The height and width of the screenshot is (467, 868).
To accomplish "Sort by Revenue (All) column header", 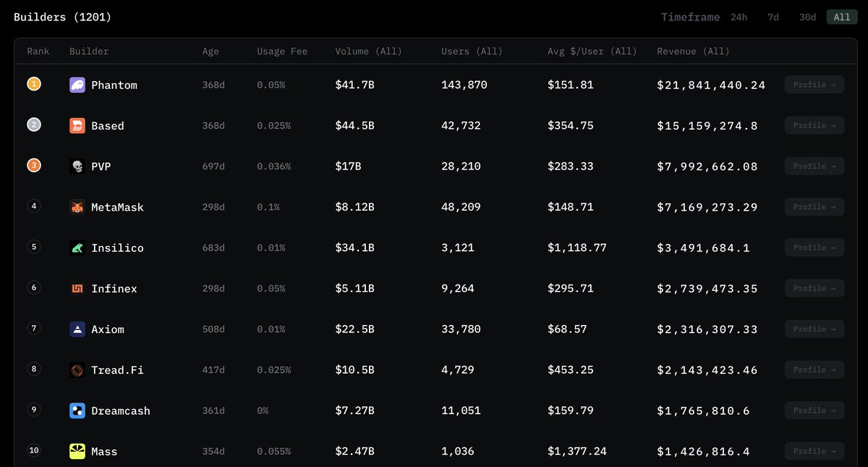I will [693, 51].
